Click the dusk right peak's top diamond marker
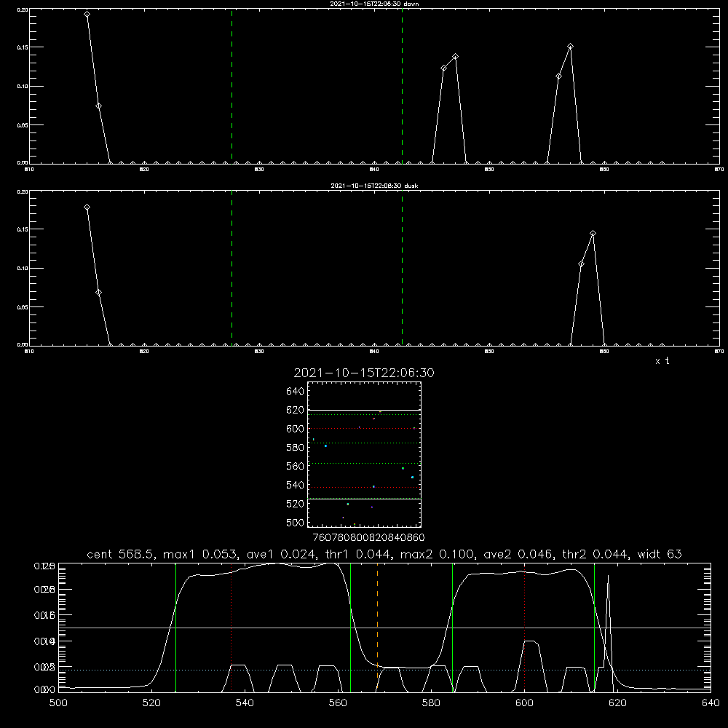This screenshot has height=728, width=728. click(x=593, y=234)
